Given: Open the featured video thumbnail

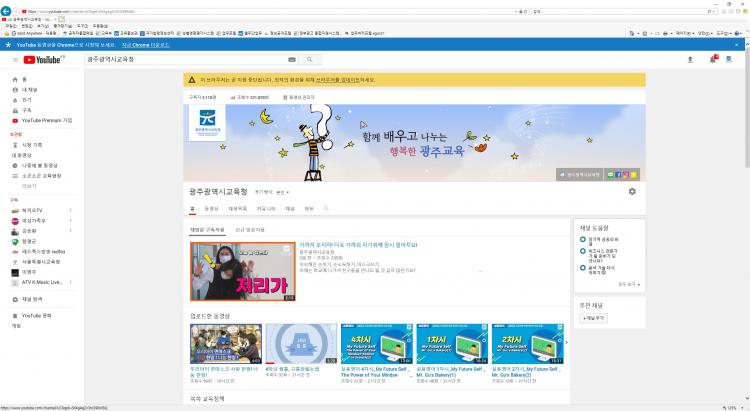Looking at the screenshot, I should [x=237, y=272].
